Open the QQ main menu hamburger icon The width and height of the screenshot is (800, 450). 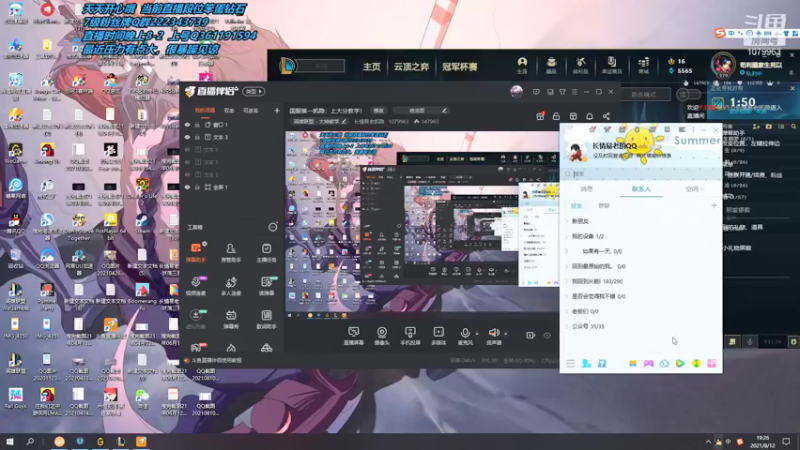570,363
